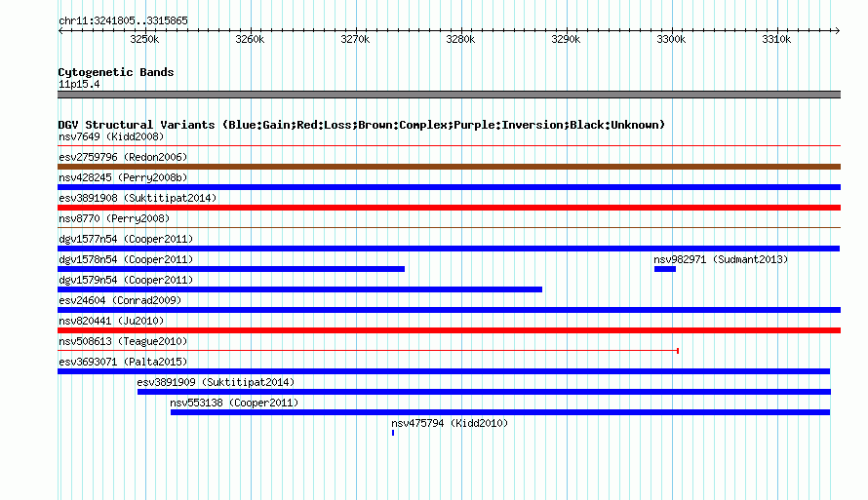Click the thin red nsv508613 line
The image size is (868, 500).
click(x=368, y=351)
